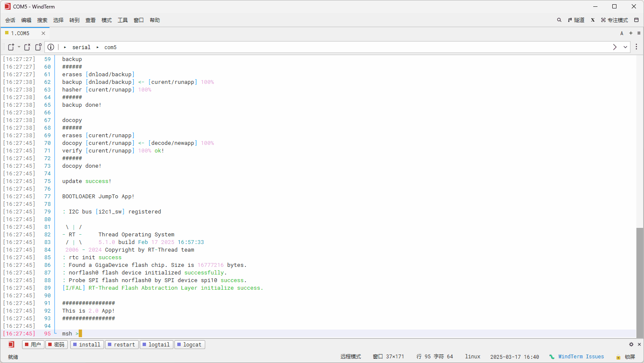Open the vertical three-dot toolbar menu
This screenshot has height=363, width=644.
click(x=636, y=47)
